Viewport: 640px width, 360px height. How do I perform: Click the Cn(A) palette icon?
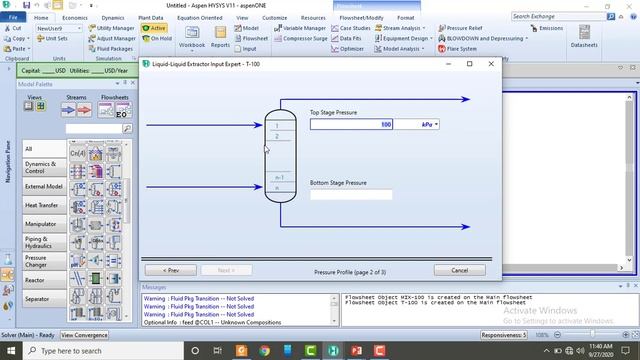[x=78, y=153]
